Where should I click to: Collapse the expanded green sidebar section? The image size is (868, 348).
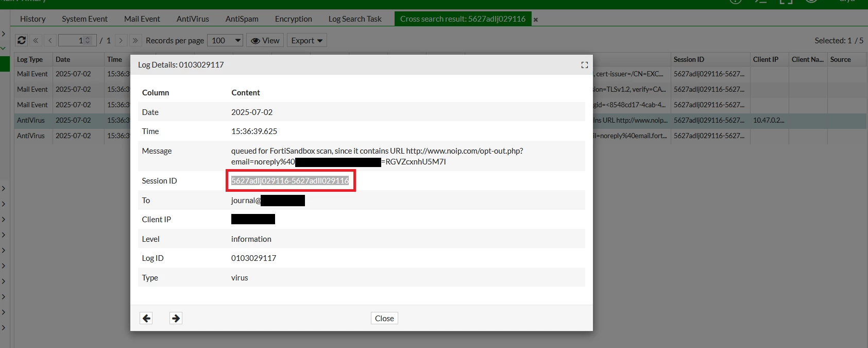[x=3, y=48]
